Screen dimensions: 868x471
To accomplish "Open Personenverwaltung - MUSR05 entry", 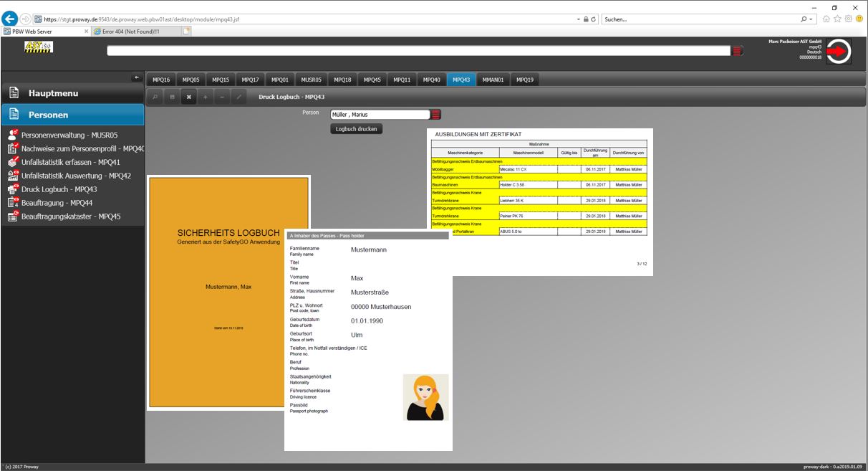I will (x=69, y=135).
